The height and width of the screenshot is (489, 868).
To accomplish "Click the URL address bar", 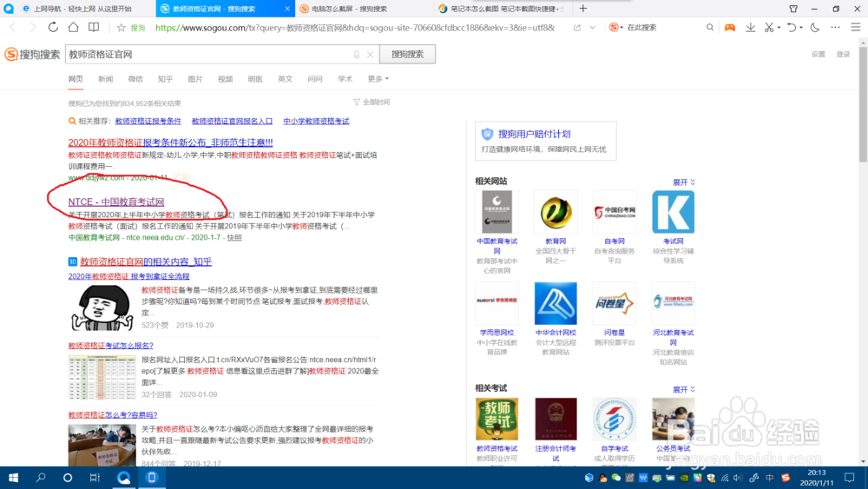I will click(354, 27).
